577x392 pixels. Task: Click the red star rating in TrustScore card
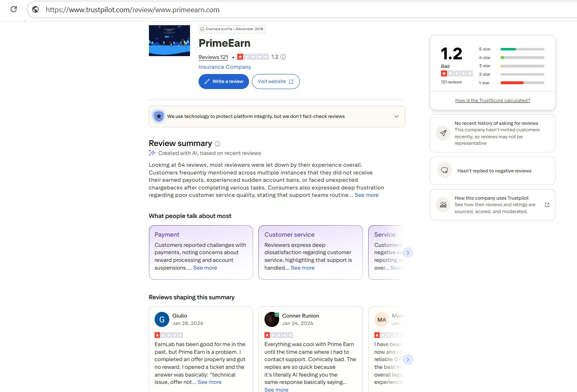[457, 74]
